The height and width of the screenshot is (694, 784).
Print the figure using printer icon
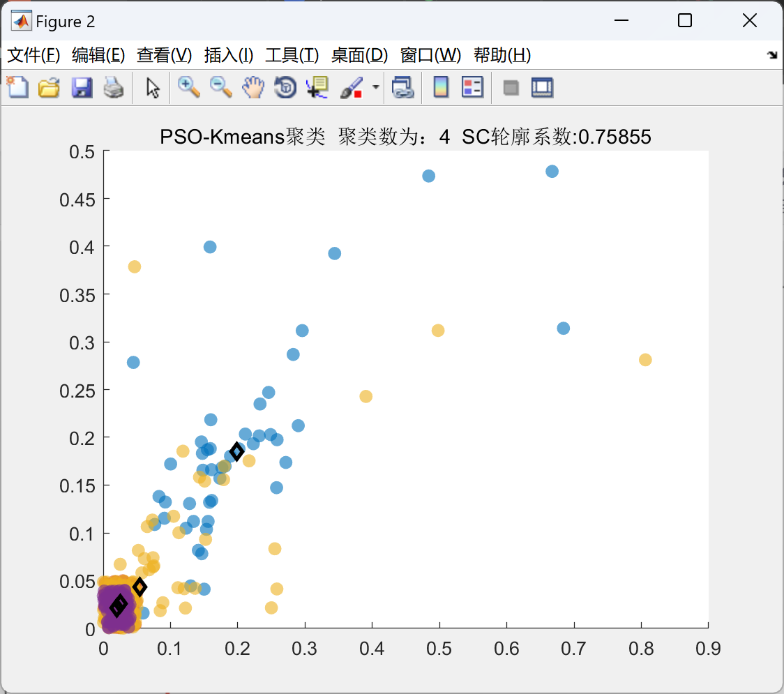[114, 87]
